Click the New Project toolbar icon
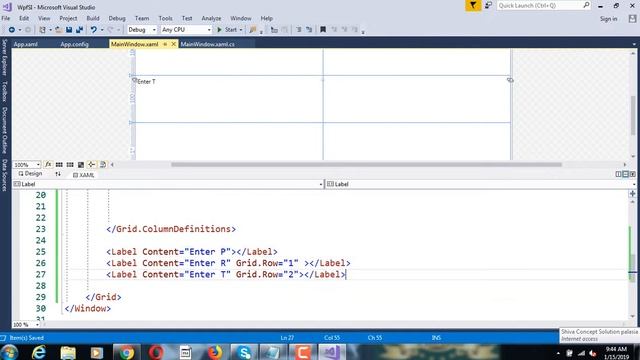640x360 pixels. click(42, 30)
